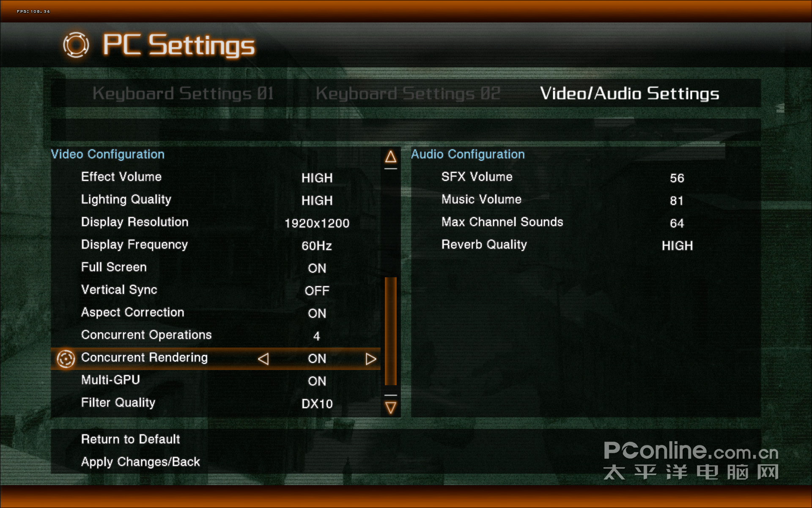812x508 pixels.
Task: Select the Display Resolution 1920x1200 option
Action: coord(317,223)
